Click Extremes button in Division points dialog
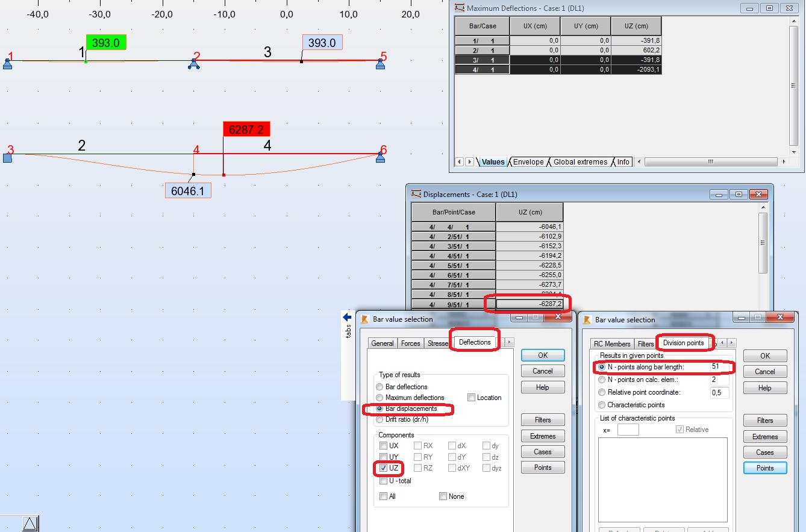 765,437
